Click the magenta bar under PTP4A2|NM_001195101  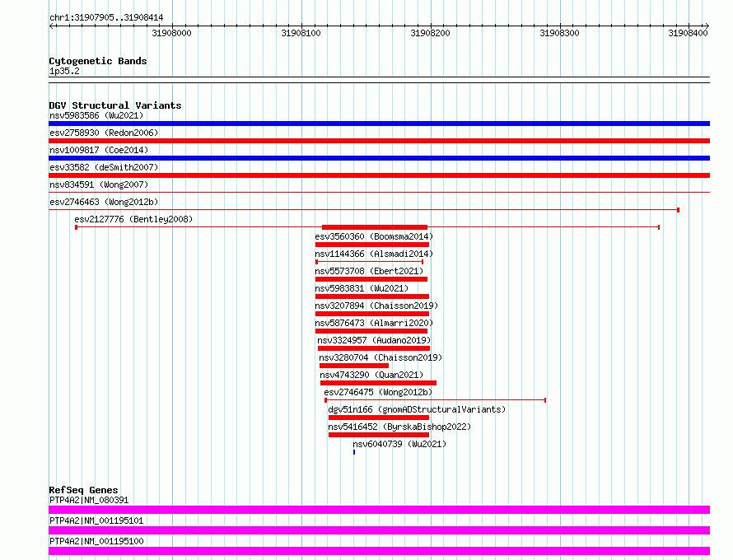point(379,530)
